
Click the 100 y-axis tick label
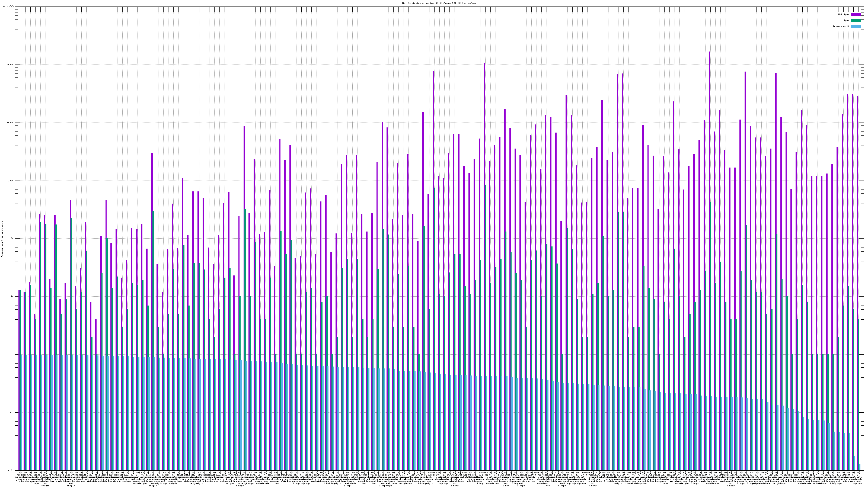[x=11, y=239]
